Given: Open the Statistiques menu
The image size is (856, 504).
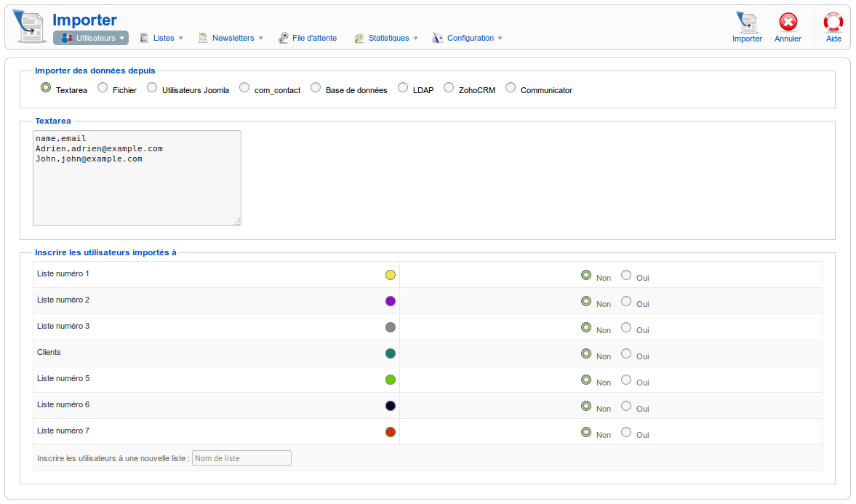Looking at the screenshot, I should 388,38.
